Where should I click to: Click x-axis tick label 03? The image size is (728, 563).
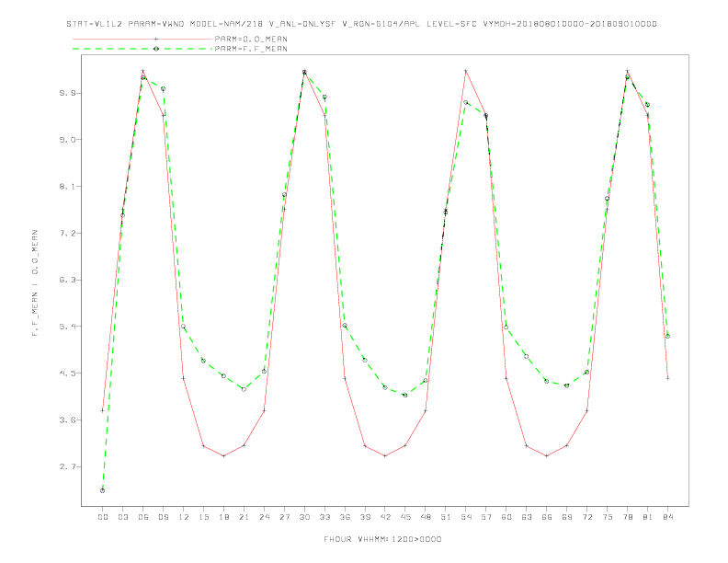[x=122, y=517]
